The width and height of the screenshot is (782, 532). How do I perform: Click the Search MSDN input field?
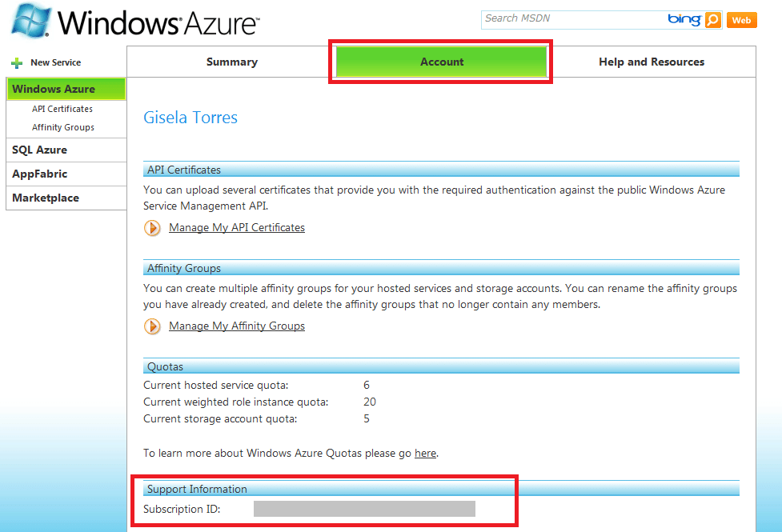[x=574, y=19]
